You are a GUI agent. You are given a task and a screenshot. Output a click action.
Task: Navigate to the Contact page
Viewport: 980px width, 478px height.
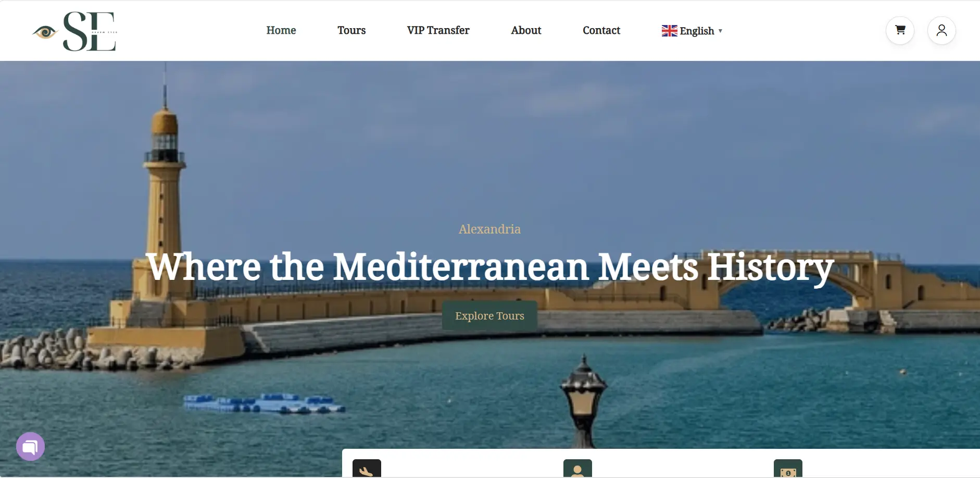click(601, 30)
